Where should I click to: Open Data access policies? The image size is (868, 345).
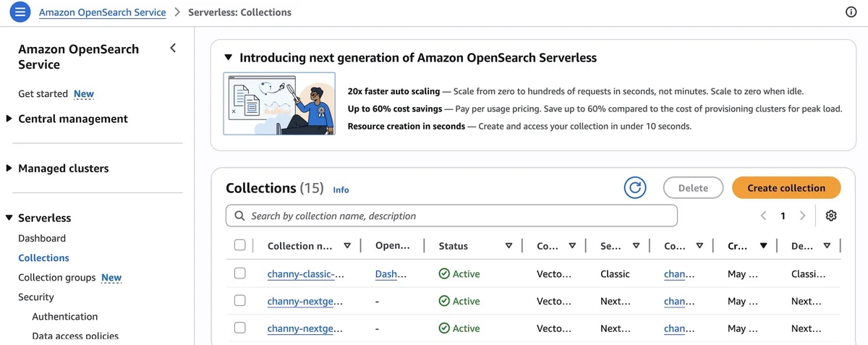coord(75,336)
